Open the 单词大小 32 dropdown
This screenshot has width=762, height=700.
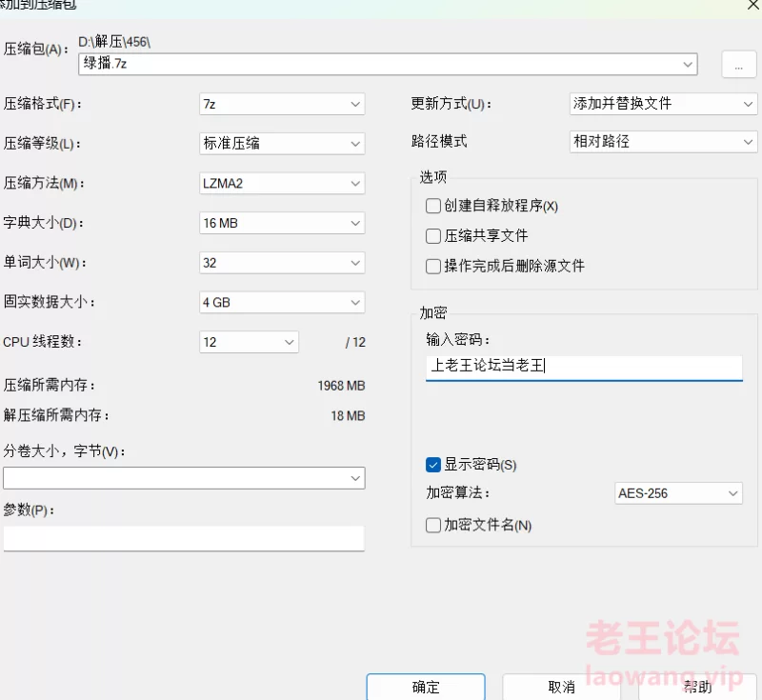282,263
